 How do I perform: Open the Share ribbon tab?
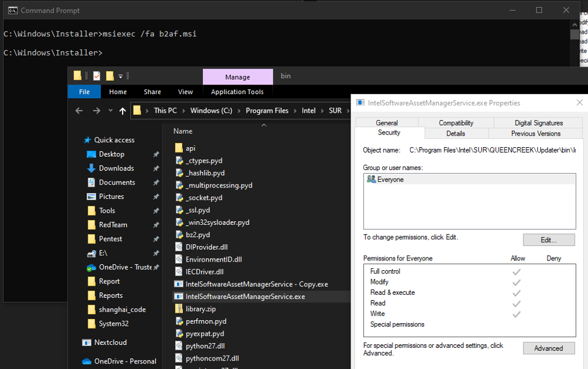(152, 92)
